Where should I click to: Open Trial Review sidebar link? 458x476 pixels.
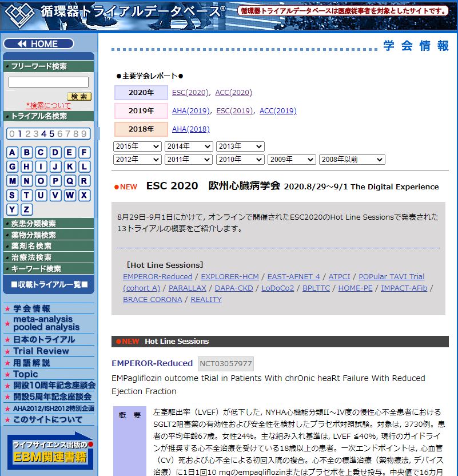click(x=41, y=351)
